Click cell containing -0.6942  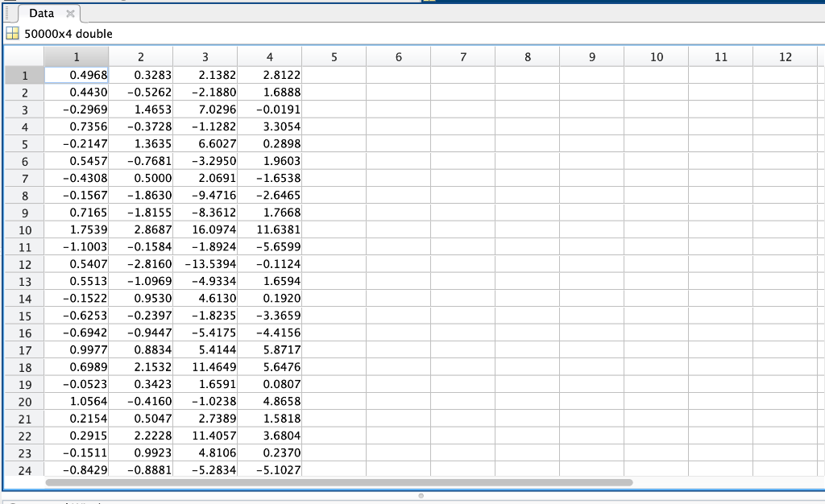pyautogui.click(x=77, y=333)
